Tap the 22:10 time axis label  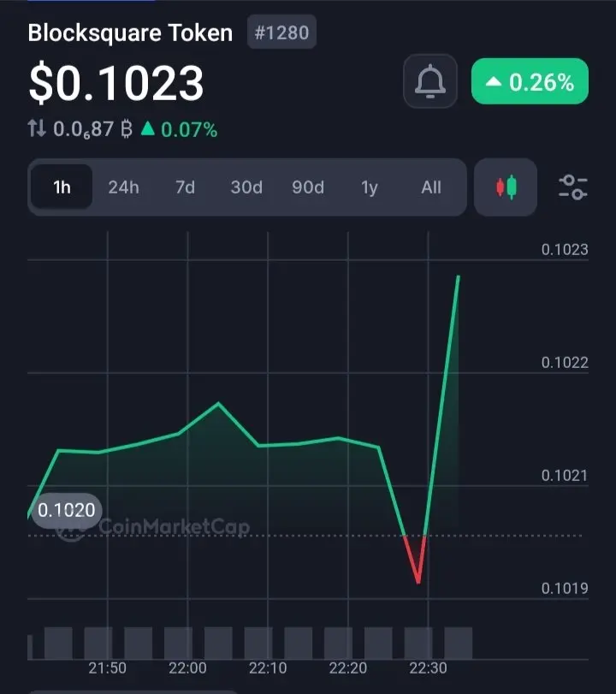pos(268,667)
